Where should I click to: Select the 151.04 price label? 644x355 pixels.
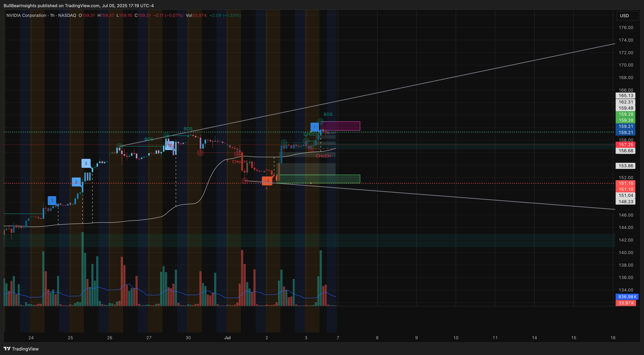click(625, 195)
